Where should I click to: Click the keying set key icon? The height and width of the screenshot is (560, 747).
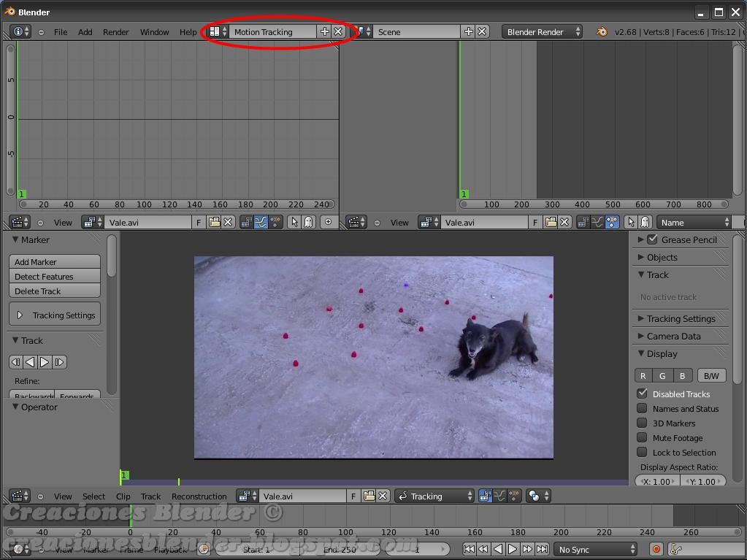[675, 549]
